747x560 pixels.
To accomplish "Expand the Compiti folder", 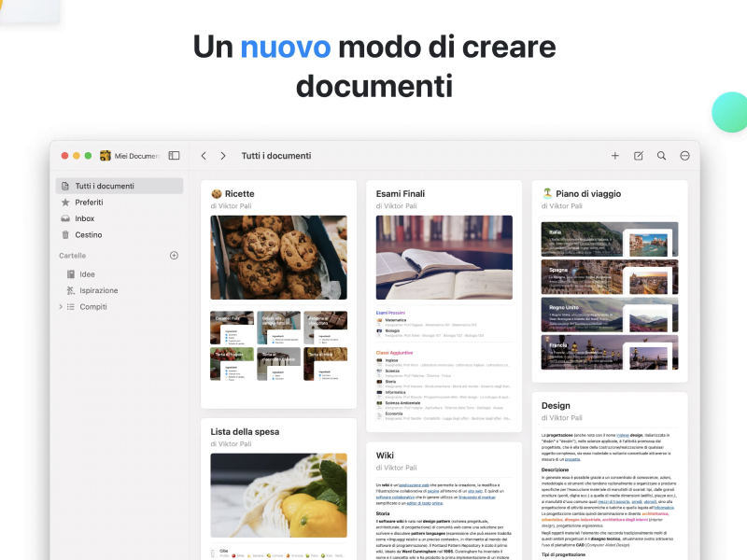I will (x=61, y=307).
